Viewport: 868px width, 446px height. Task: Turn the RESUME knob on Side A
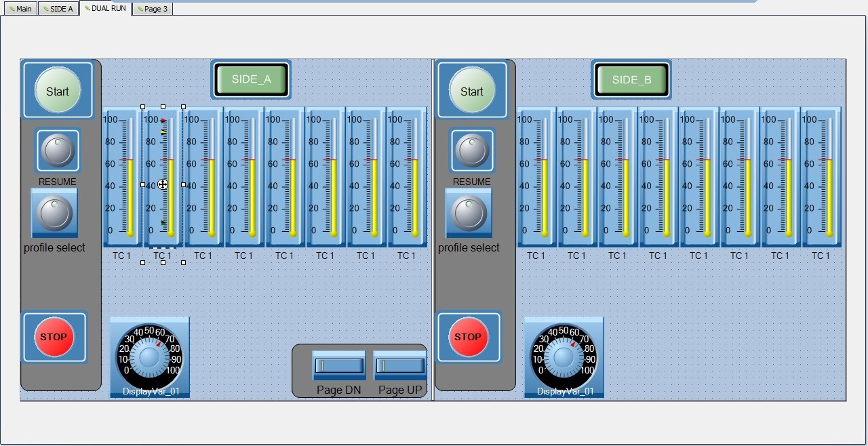57,150
